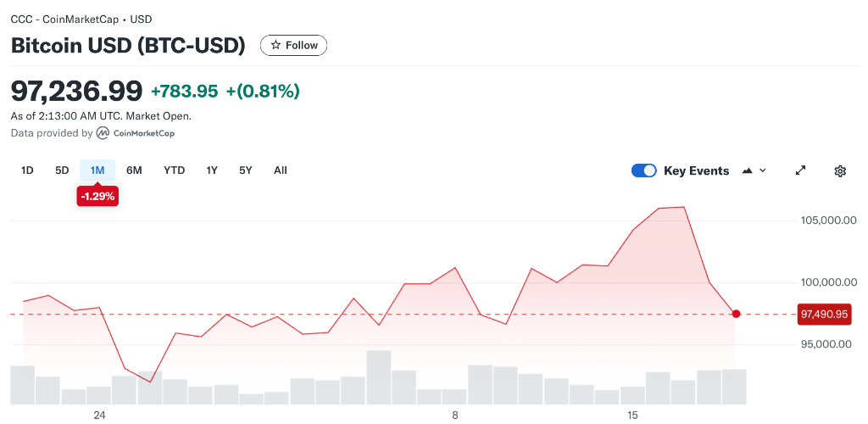The width and height of the screenshot is (868, 424).
Task: Click the red endpoint dot on chart
Action: tap(736, 314)
